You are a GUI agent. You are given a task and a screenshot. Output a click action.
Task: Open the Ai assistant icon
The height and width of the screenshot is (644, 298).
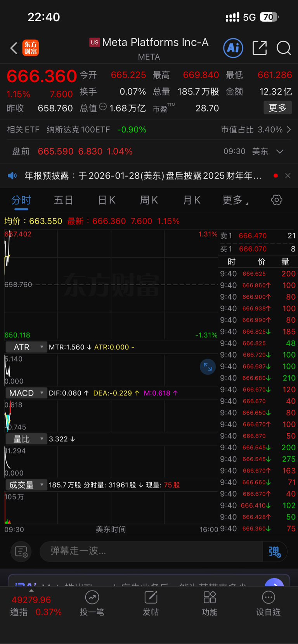click(233, 48)
